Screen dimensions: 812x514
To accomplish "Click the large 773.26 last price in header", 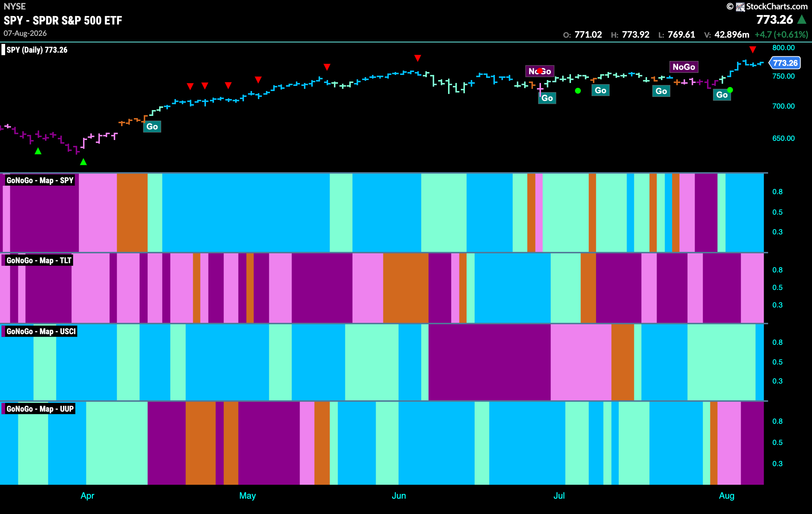I will (x=775, y=19).
